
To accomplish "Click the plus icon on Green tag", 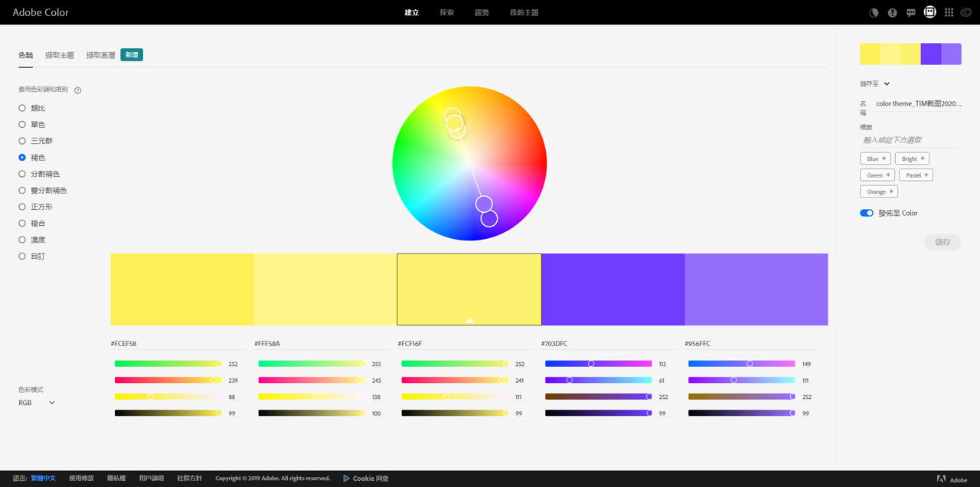I will (888, 175).
